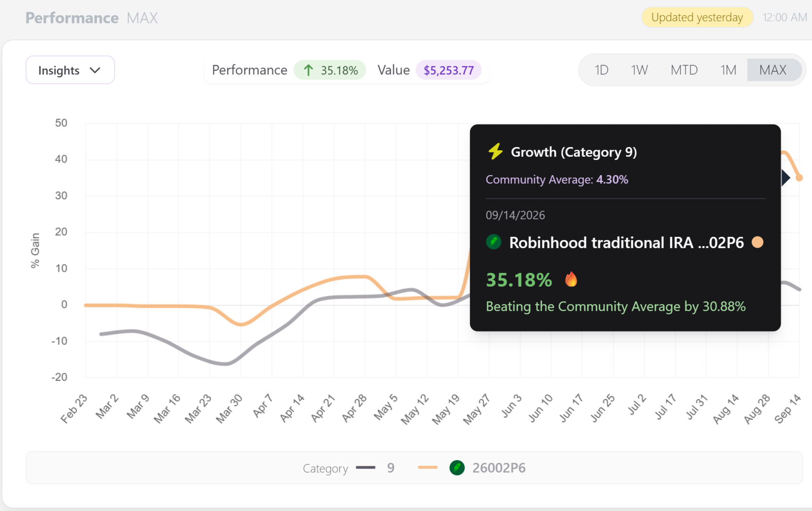
Task: Click the May 19 axis label
Action: (x=447, y=408)
